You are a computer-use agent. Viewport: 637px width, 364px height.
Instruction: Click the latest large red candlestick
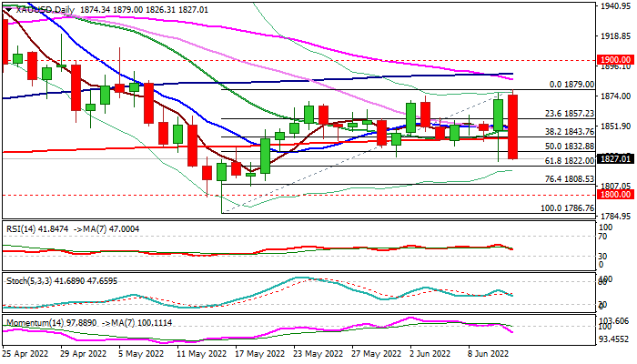pyautogui.click(x=513, y=126)
